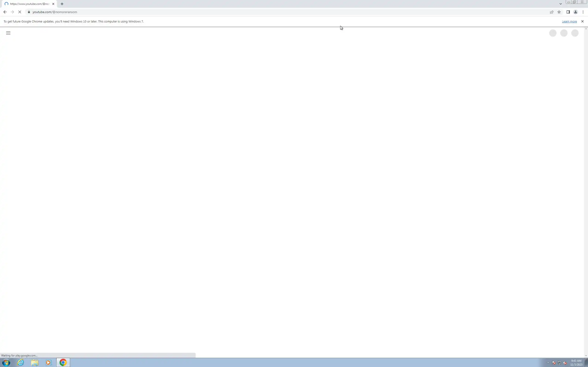Screen dimensions: 588x367
Task: Click the browser back arrow
Action: tap(5, 12)
